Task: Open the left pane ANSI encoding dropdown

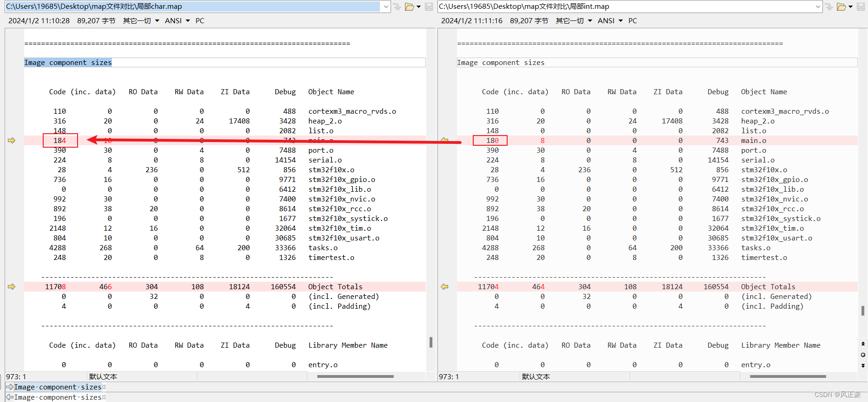Action: click(x=177, y=20)
